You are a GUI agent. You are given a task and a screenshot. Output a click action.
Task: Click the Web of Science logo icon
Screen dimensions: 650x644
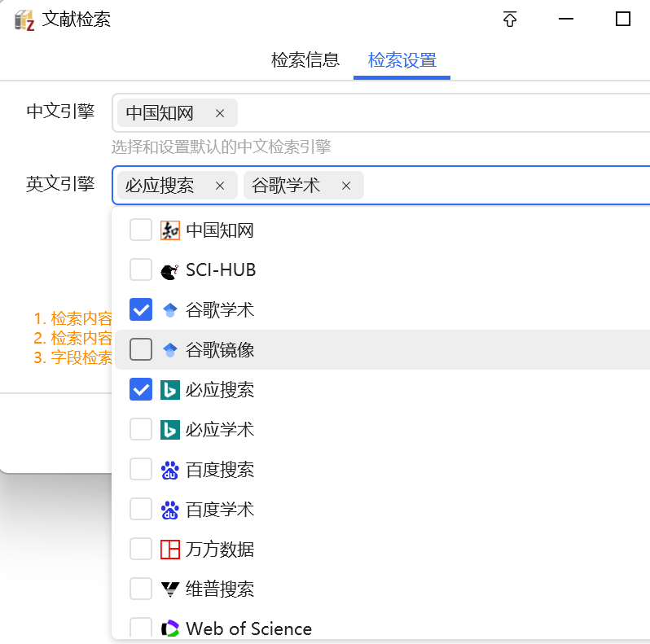click(170, 629)
